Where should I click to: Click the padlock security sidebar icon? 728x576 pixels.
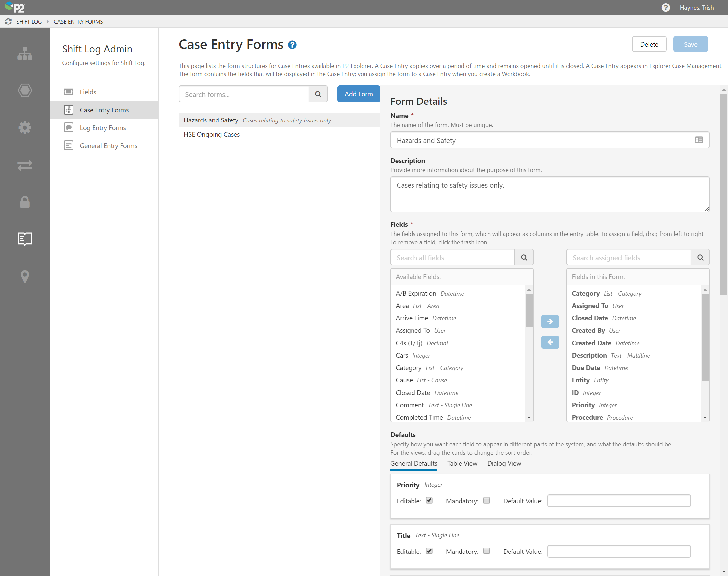point(24,202)
